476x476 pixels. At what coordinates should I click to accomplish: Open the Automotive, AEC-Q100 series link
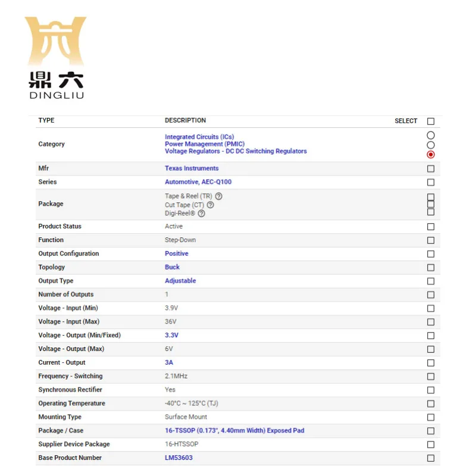coord(198,182)
